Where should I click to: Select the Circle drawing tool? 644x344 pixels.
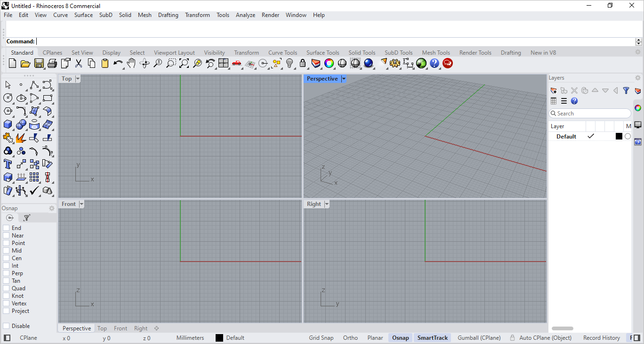8,98
